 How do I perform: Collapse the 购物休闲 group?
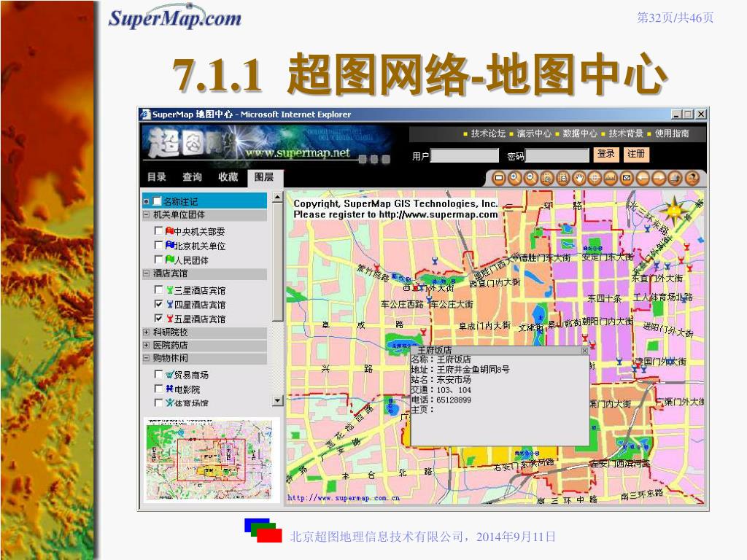click(x=146, y=357)
